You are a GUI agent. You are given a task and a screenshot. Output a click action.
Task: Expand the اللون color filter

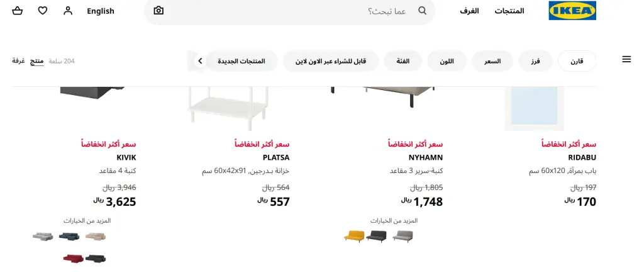447,61
